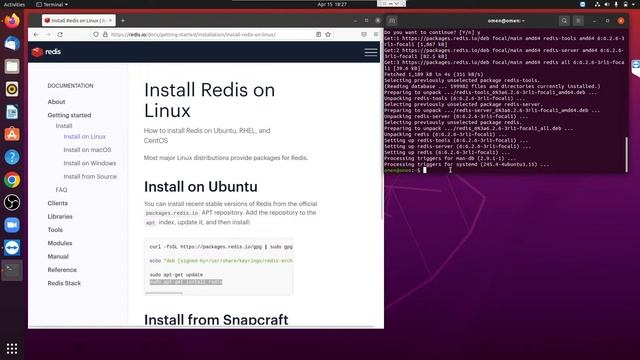
Task: Open Getting started in the sidebar
Action: [x=69, y=115]
